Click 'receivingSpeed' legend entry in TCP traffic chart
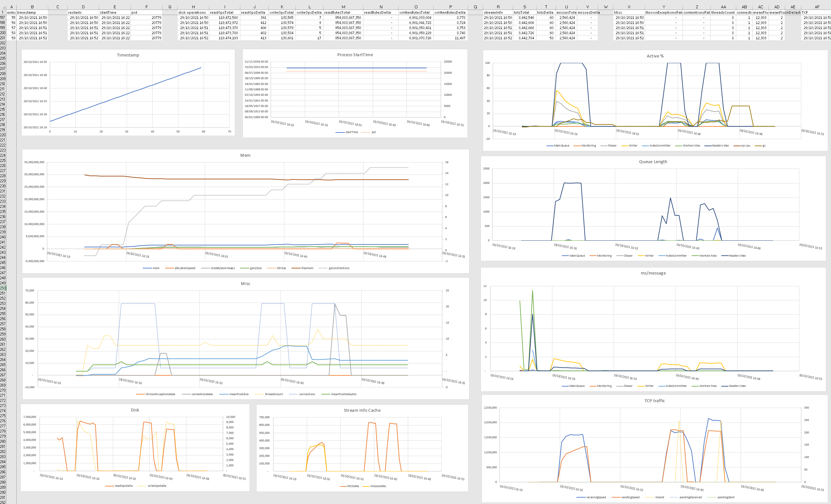The width and height of the screenshot is (831, 504). [x=591, y=497]
